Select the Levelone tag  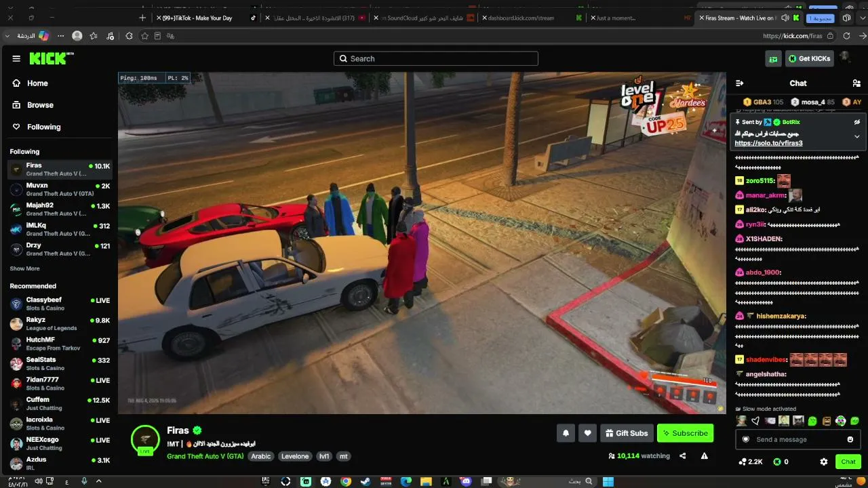295,456
